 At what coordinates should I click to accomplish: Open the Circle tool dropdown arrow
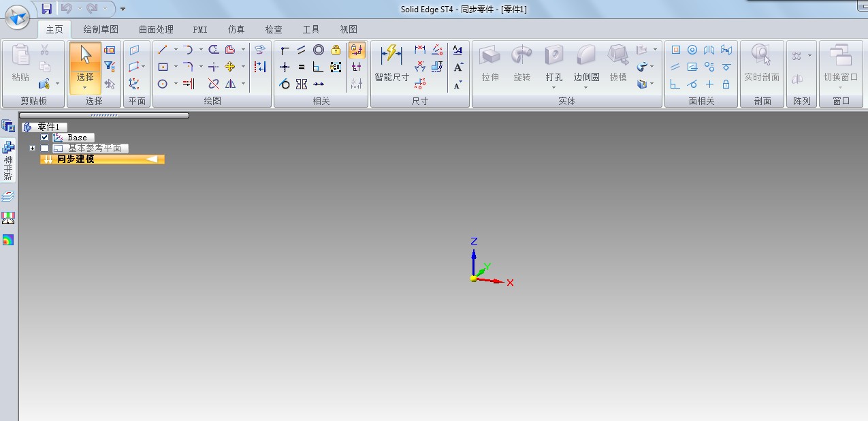coord(176,84)
